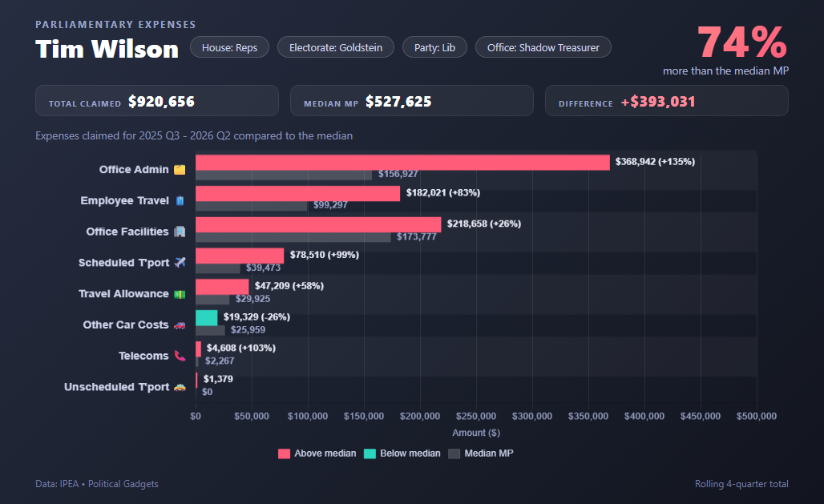Click the Telecoms phone icon
This screenshot has width=824, height=504.
coord(180,356)
